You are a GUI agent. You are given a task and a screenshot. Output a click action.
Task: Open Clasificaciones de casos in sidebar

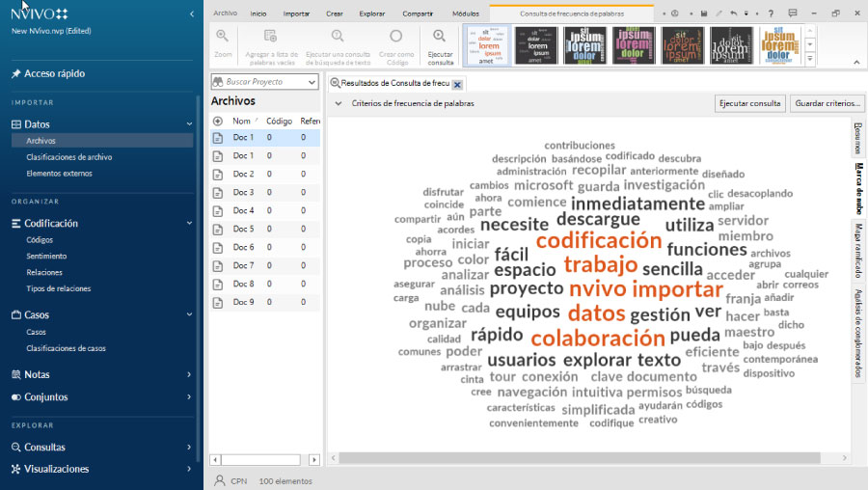coord(66,348)
